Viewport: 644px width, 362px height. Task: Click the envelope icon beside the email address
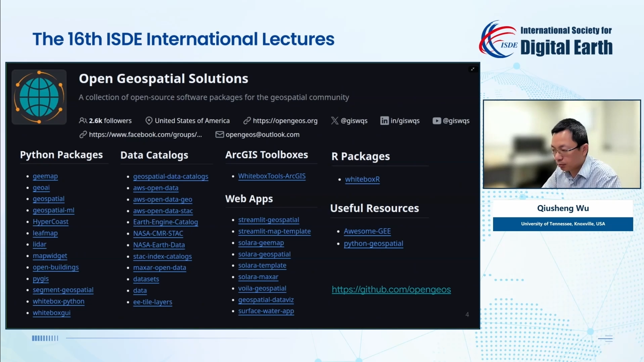click(220, 135)
